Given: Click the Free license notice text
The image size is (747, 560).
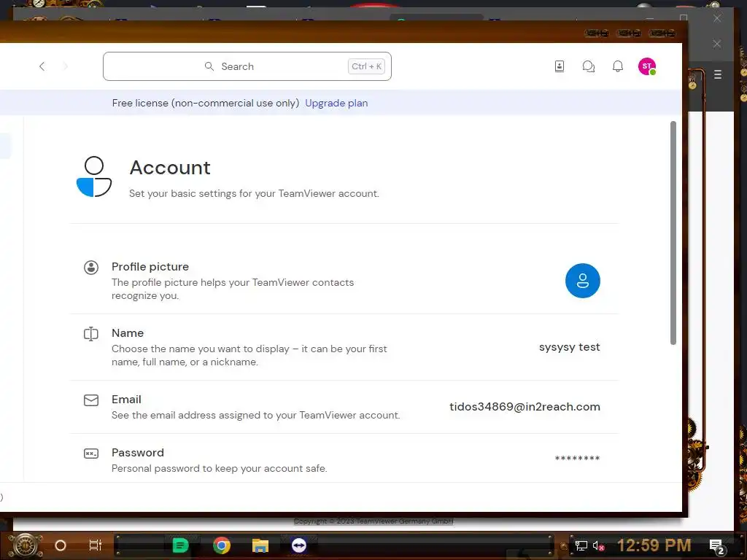Looking at the screenshot, I should pos(205,103).
